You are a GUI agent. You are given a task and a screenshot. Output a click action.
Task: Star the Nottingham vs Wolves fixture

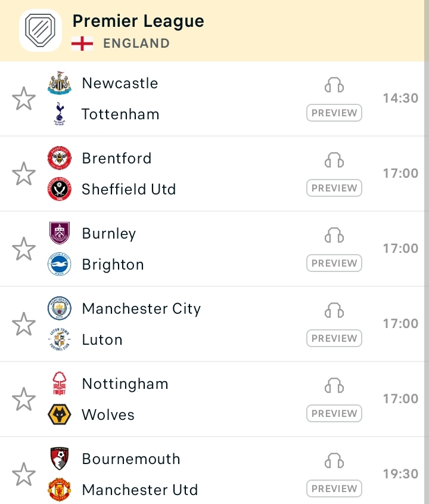(24, 399)
